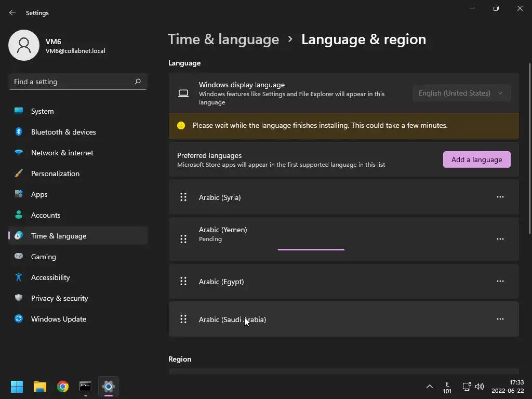
Task: Navigate to Time & language breadcrumb
Action: pyautogui.click(x=223, y=39)
